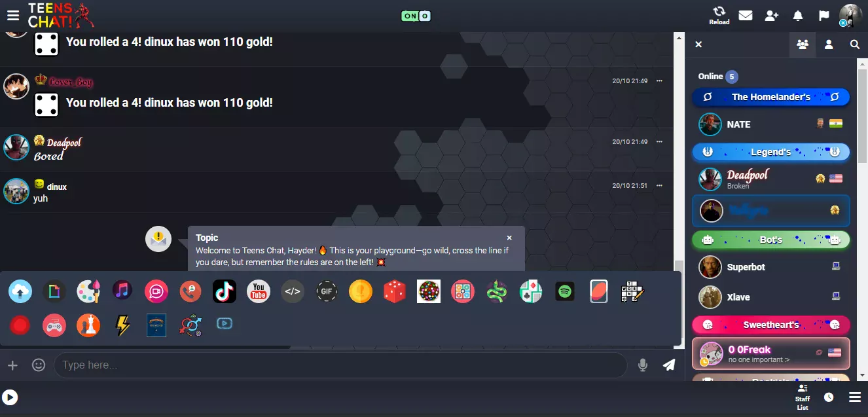Open the TikTok icon in the tools panel
868x417 pixels.
(225, 291)
